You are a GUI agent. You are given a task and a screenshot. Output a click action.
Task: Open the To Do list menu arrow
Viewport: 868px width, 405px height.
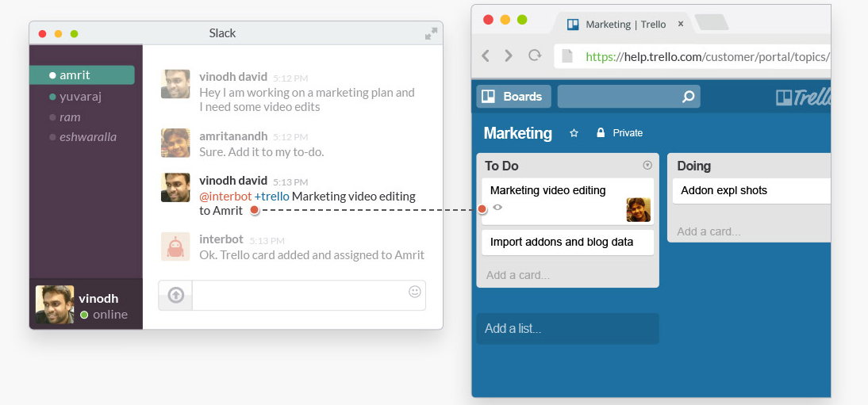coord(647,166)
